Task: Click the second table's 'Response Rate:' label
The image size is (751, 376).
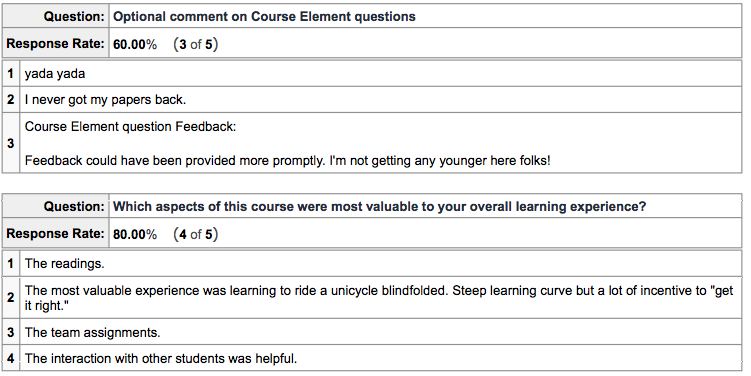Action: (56, 233)
